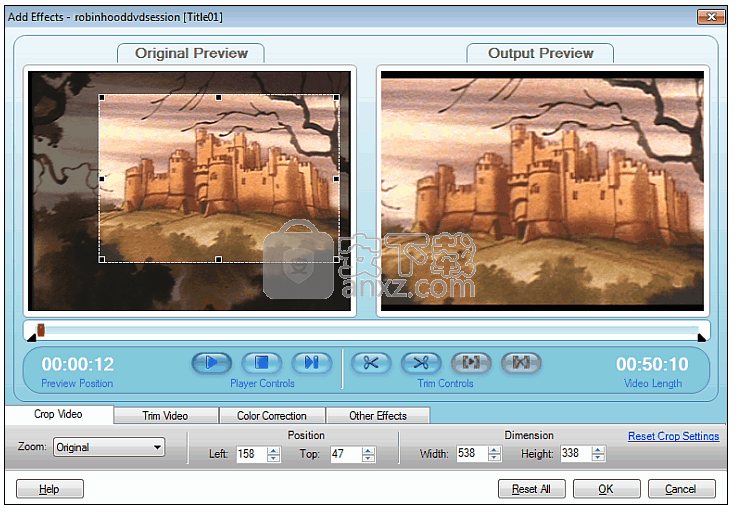The image size is (742, 521).
Task: Open the Trim Video tab
Action: 166,415
